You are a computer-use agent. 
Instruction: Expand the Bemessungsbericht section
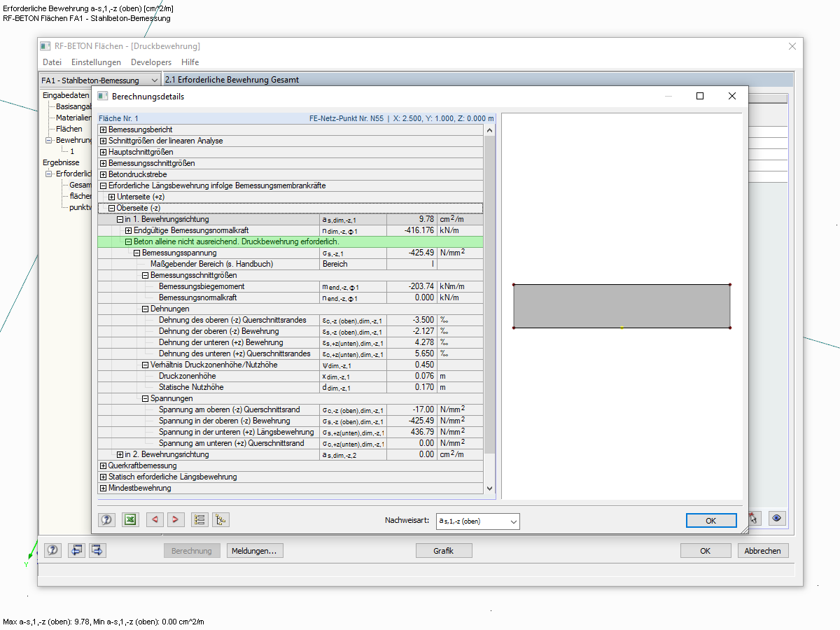[103, 129]
